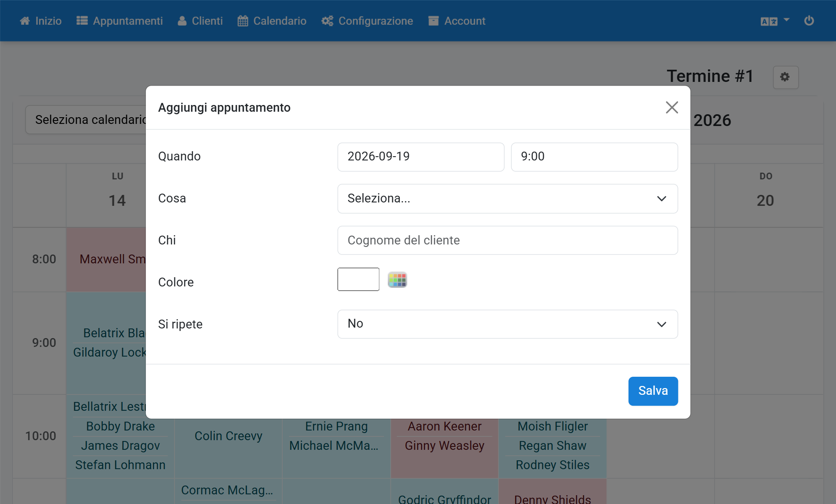The width and height of the screenshot is (836, 504).
Task: Open the Configurazione menu
Action: (x=367, y=21)
